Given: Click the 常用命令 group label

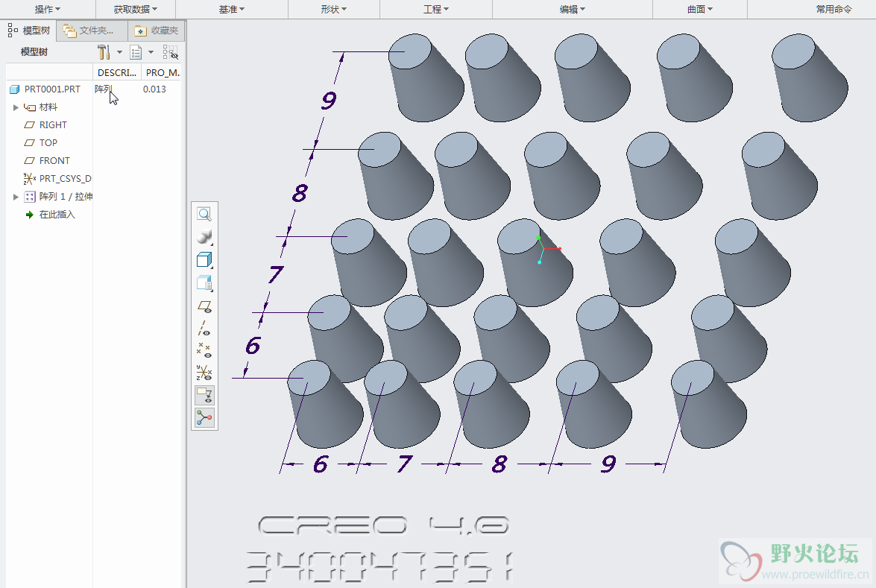Looking at the screenshot, I should coord(834,9).
